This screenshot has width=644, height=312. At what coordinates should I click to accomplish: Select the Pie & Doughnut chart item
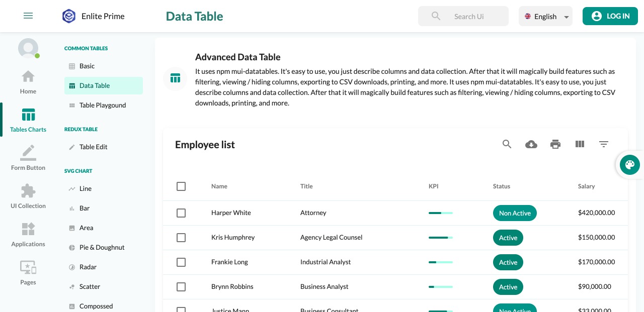click(x=102, y=247)
